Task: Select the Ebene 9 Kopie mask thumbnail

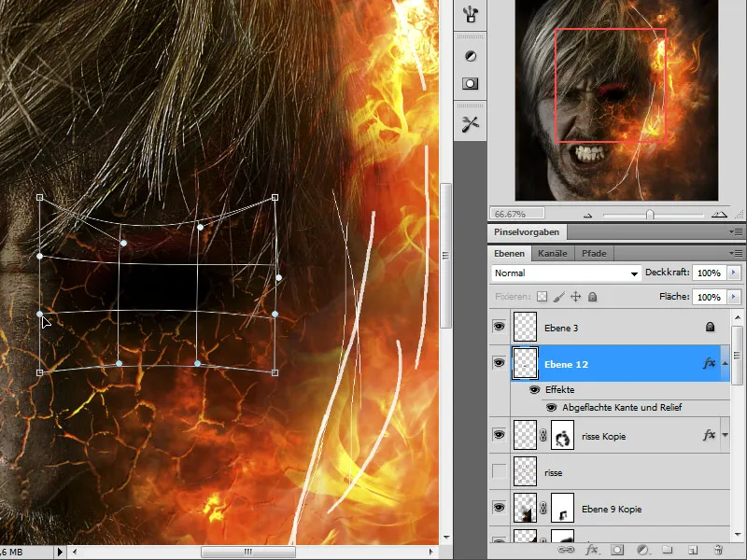Action: pos(563,508)
